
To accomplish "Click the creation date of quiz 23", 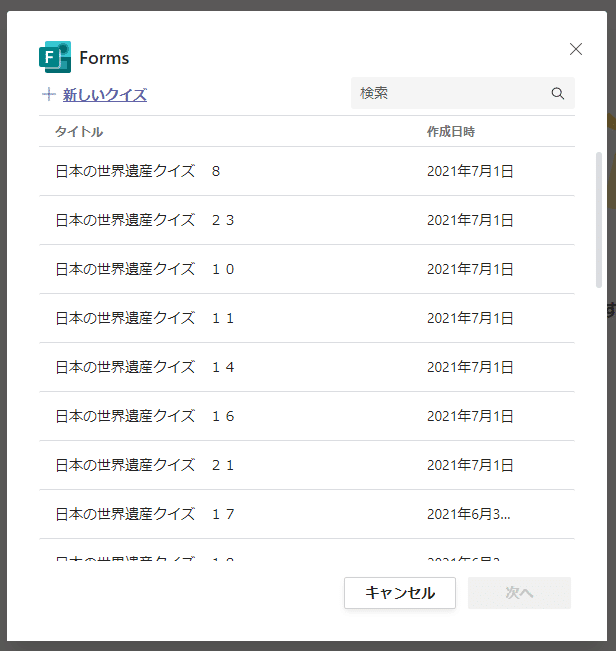I will click(x=470, y=220).
